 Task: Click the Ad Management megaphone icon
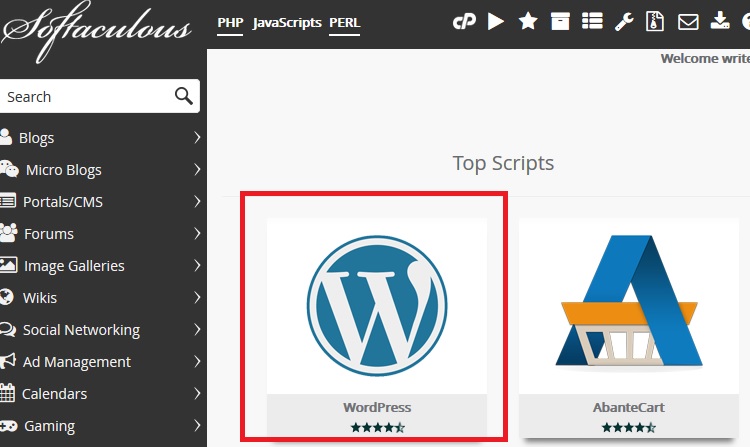point(7,361)
